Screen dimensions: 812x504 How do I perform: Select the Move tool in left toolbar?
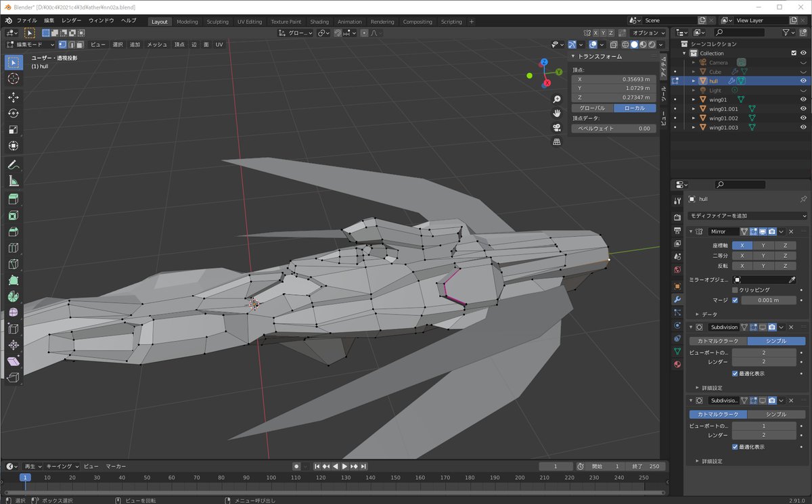(14, 97)
